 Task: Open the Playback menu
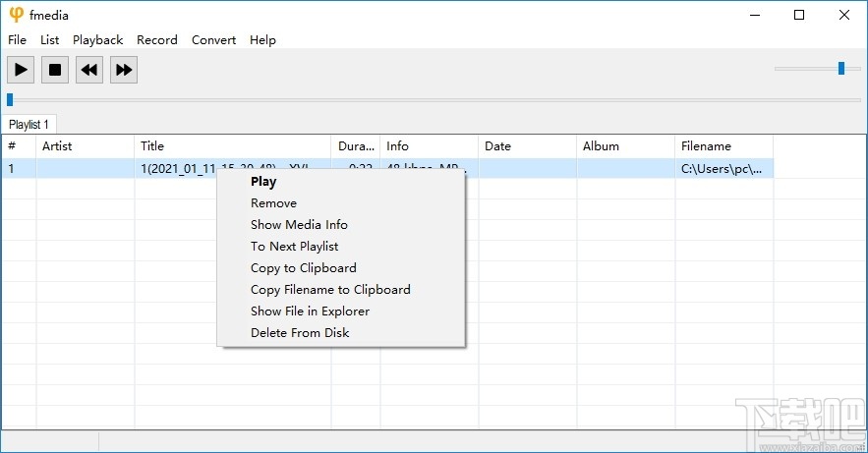(97, 40)
